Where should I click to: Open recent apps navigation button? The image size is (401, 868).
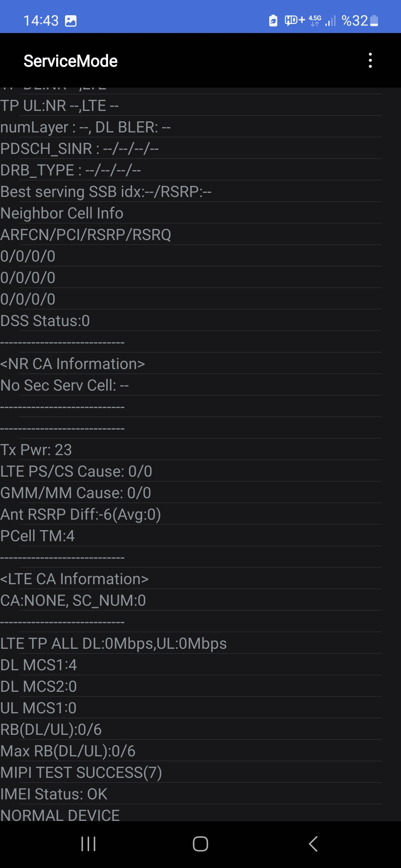click(x=88, y=844)
